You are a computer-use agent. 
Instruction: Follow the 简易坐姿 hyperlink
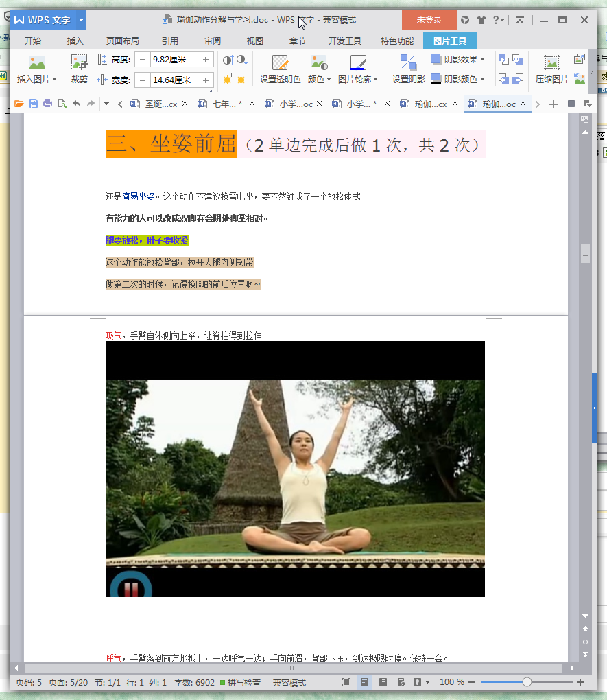(x=139, y=196)
